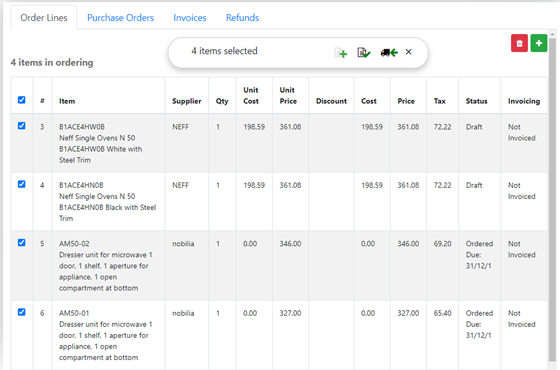Select the B1ACE4HN0B Black with Steel item
This screenshot has height=370, width=560.
pos(108,202)
